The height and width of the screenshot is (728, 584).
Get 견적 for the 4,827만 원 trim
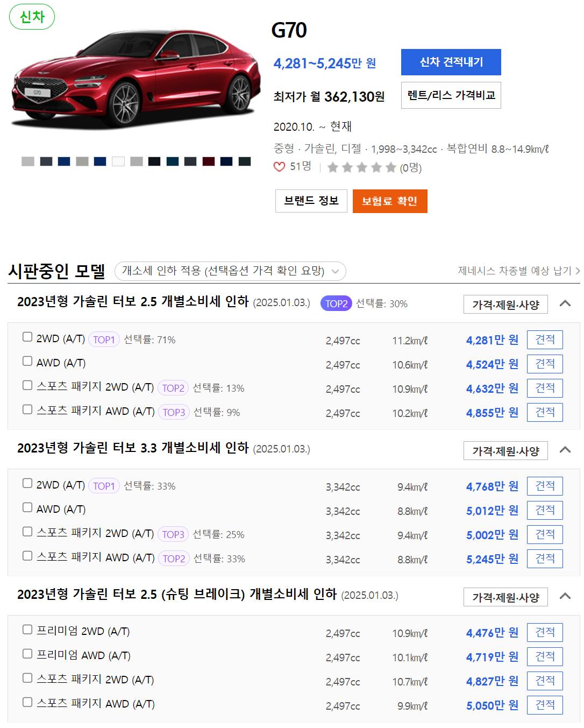click(x=545, y=681)
